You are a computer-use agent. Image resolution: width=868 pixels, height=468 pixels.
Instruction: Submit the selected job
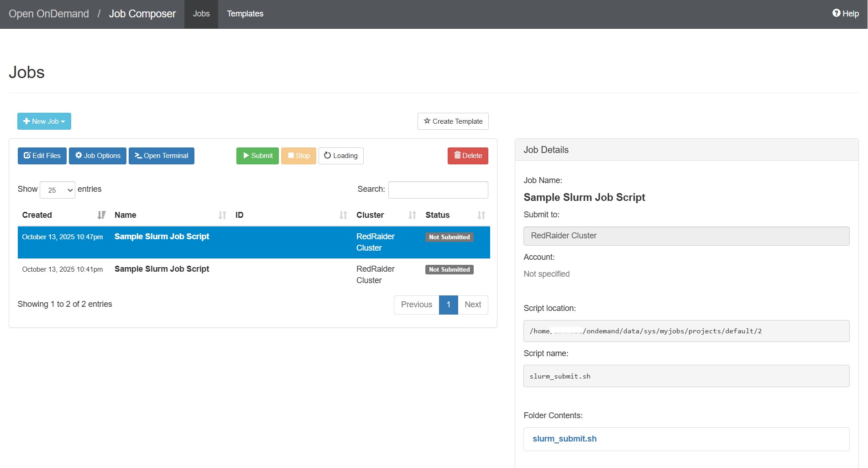tap(257, 156)
